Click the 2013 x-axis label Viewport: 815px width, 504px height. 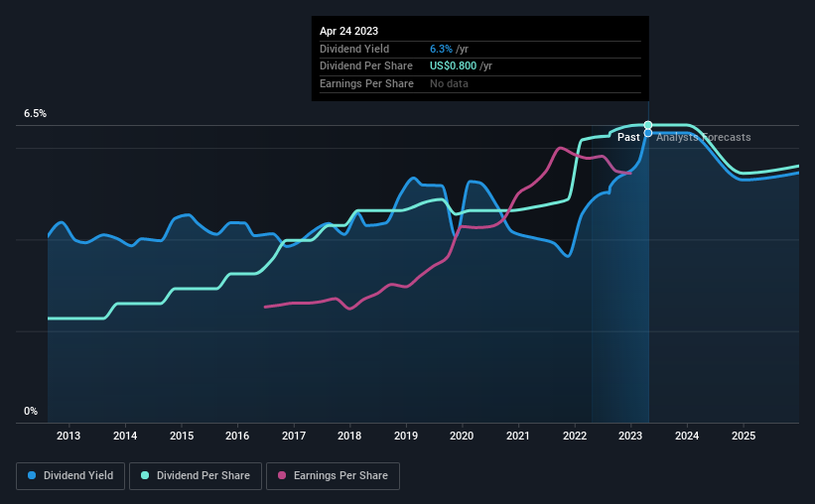point(68,436)
